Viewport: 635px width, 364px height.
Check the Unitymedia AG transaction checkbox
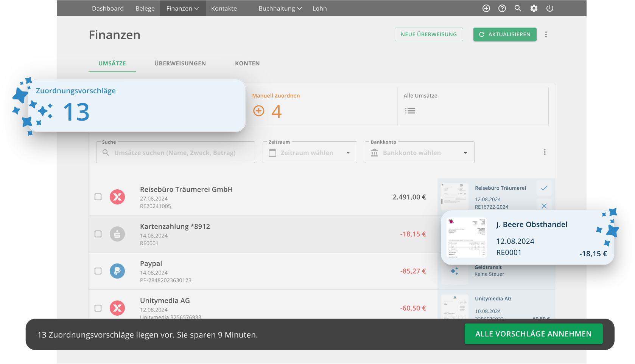(x=98, y=308)
